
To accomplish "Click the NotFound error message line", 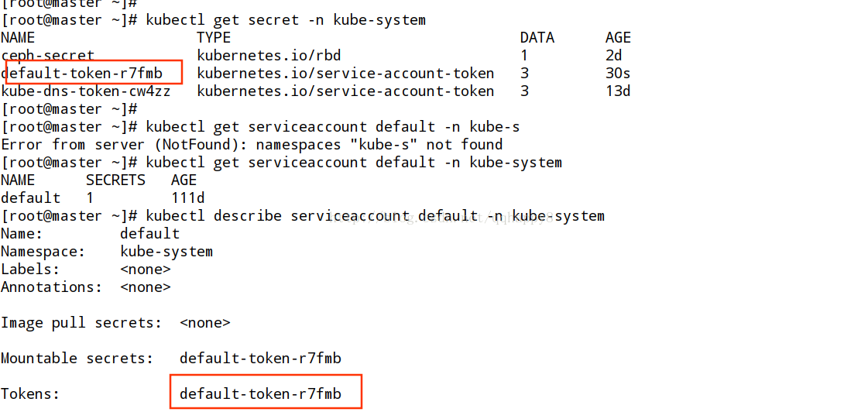I will point(252,145).
